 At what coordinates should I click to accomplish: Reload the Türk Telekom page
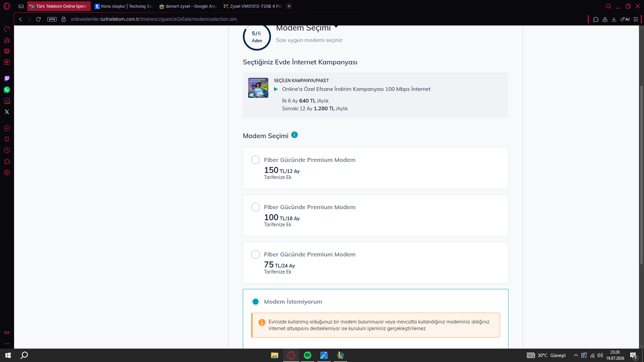point(39,19)
